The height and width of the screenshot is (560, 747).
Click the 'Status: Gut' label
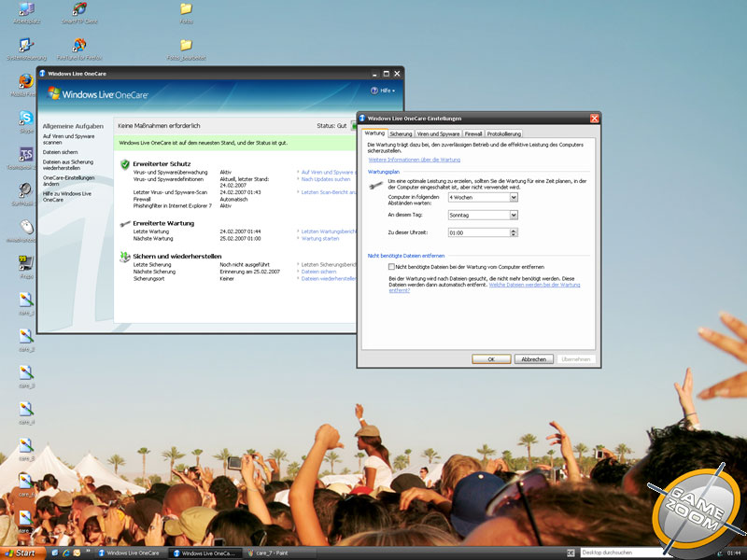331,126
